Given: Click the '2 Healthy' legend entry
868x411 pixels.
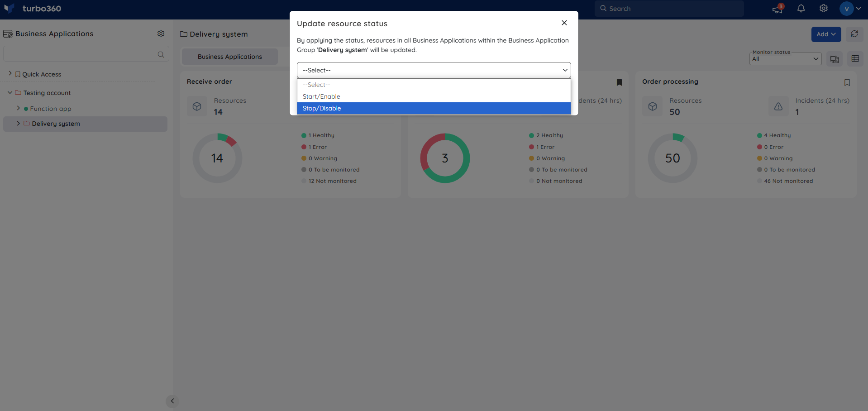Looking at the screenshot, I should point(546,135).
